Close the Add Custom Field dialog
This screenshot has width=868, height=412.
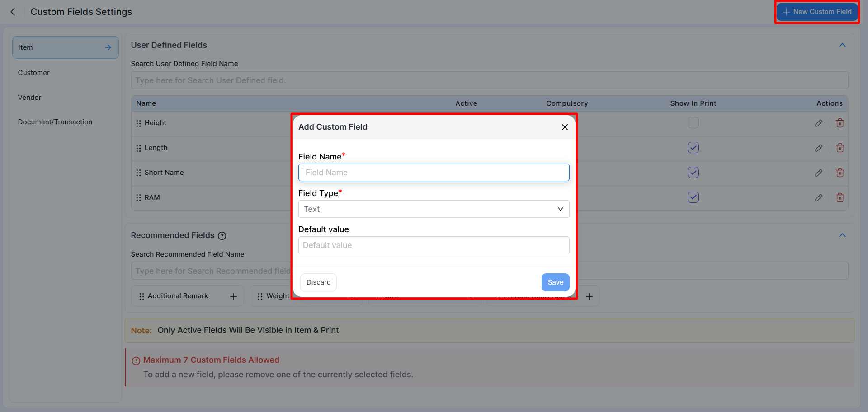[x=565, y=127]
